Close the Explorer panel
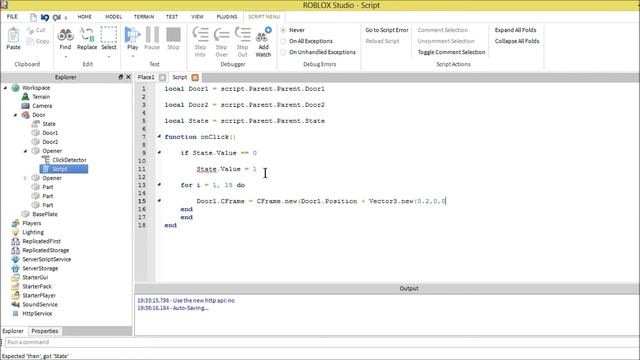The width and height of the screenshot is (640, 360). pos(128,77)
